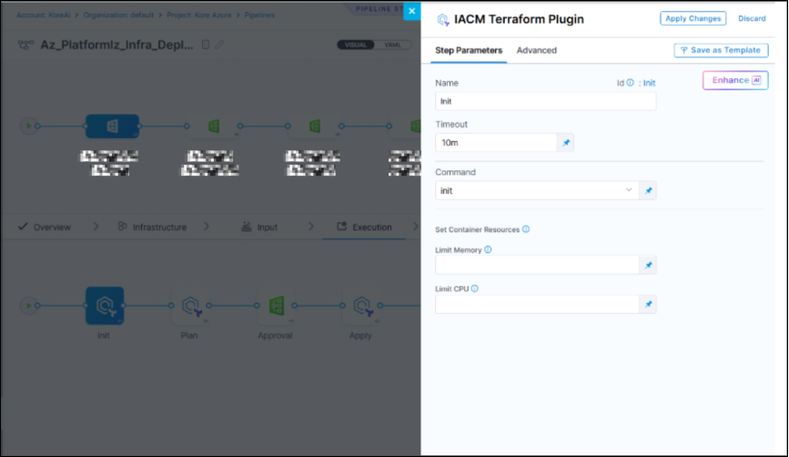Click the info icon next to Id
Image resolution: width=789 pixels, height=457 pixels.
630,83
